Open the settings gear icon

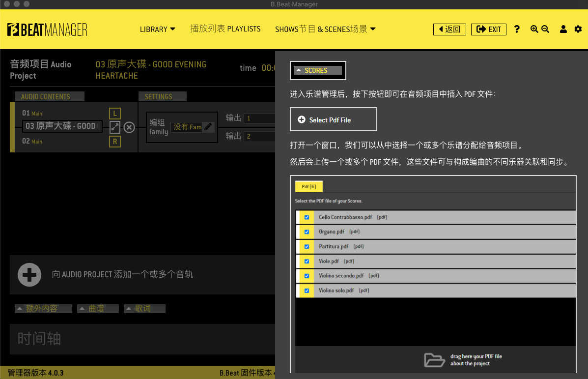click(x=578, y=29)
